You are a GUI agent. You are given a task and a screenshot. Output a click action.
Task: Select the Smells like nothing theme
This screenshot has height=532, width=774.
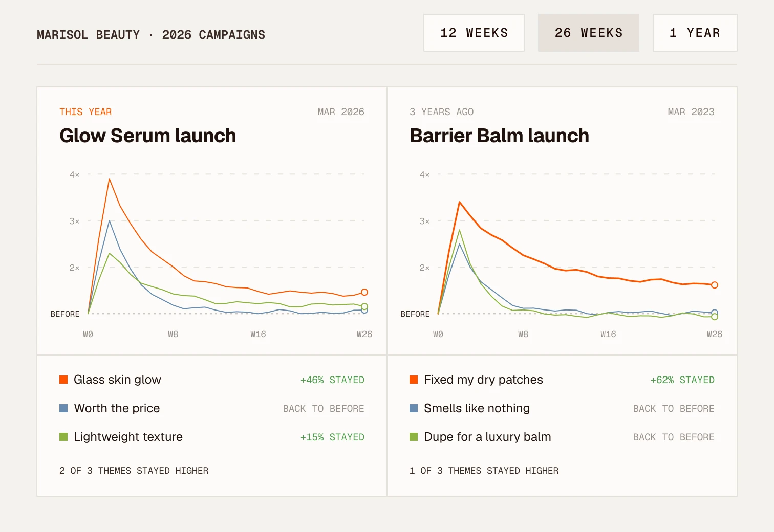click(477, 408)
